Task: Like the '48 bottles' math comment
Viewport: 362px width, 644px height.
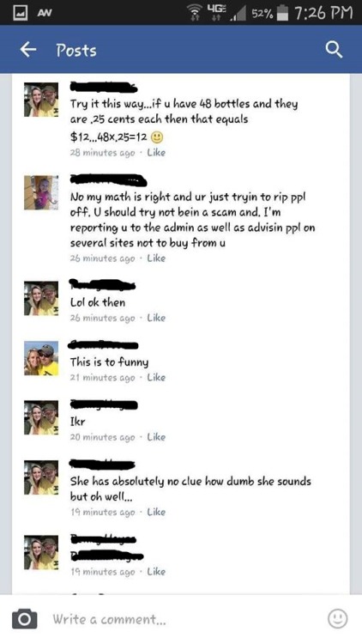Action: pos(156,153)
